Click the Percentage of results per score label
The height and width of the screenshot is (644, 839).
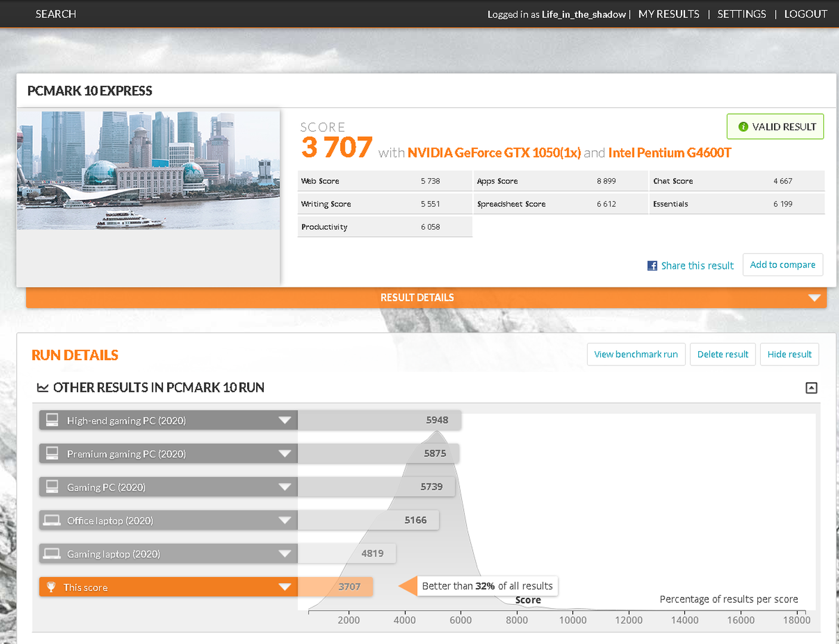pos(729,599)
